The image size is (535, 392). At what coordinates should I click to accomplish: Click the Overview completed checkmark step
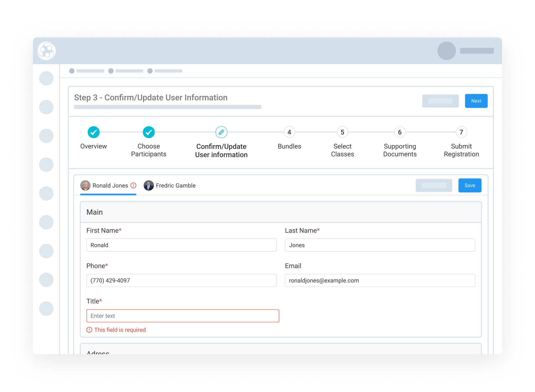94,132
